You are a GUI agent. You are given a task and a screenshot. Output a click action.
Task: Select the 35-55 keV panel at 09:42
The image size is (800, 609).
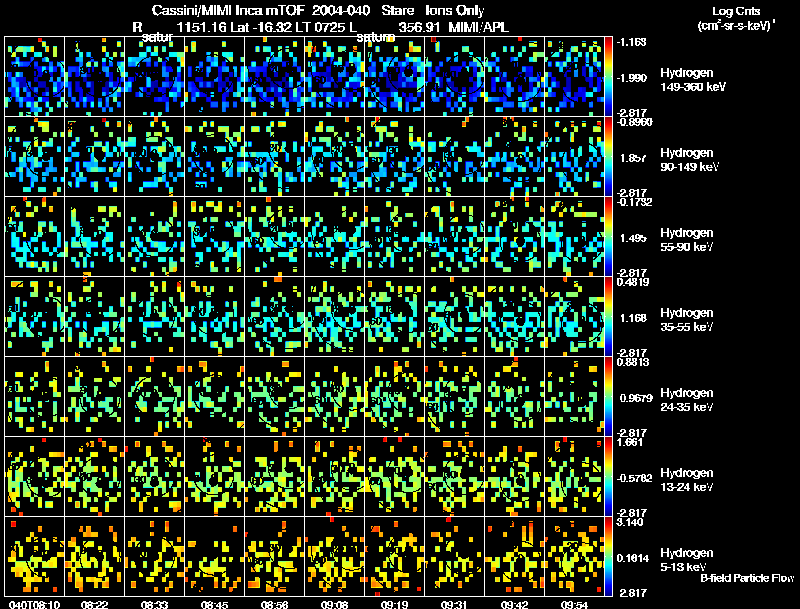tap(515, 317)
